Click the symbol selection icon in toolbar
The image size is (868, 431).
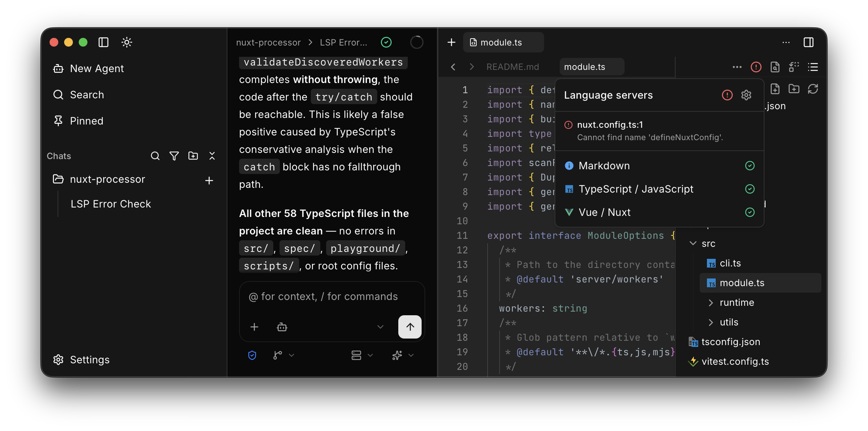point(794,67)
